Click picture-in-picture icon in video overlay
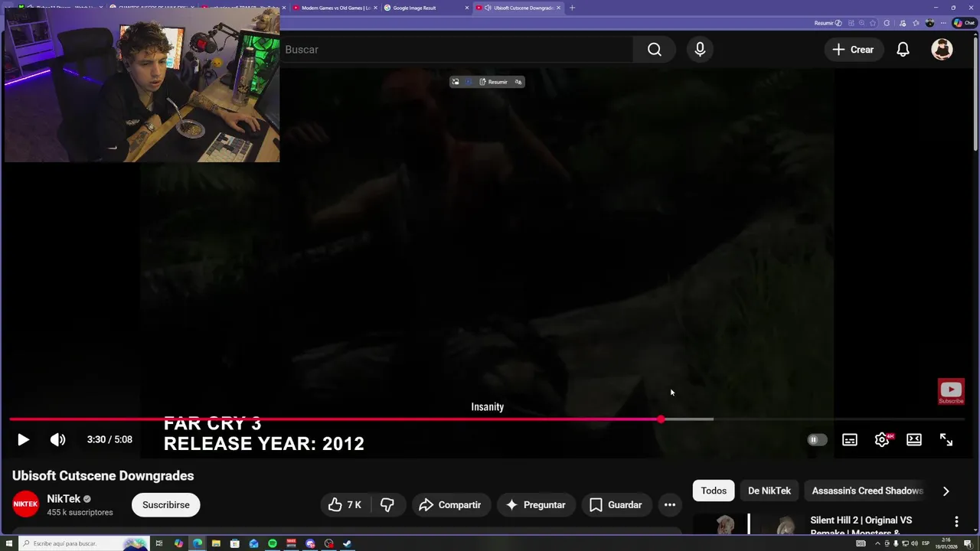This screenshot has width=980, height=551. click(455, 82)
